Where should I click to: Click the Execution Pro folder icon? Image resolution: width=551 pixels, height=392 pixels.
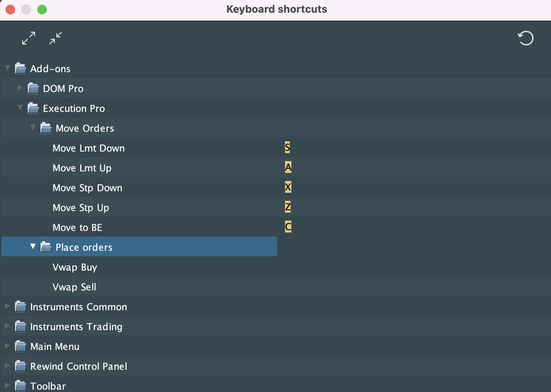pyautogui.click(x=33, y=108)
